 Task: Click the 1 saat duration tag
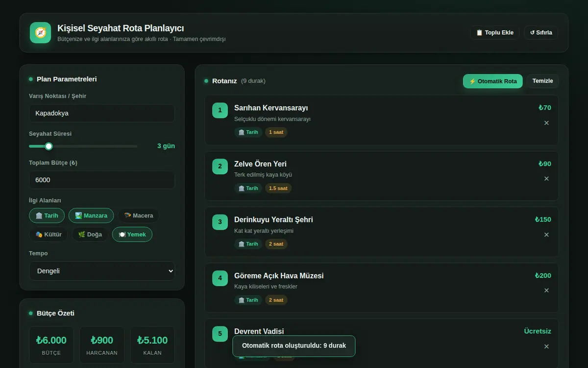coord(276,132)
